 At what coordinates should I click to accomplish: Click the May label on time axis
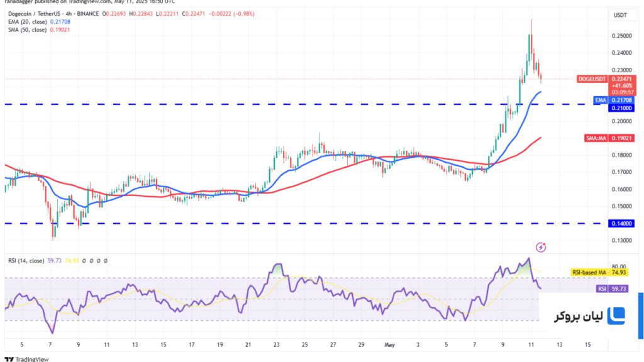[x=389, y=345]
